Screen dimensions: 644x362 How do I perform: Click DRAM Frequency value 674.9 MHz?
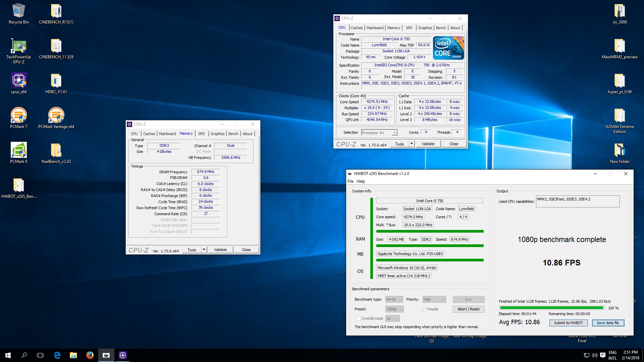[206, 172]
